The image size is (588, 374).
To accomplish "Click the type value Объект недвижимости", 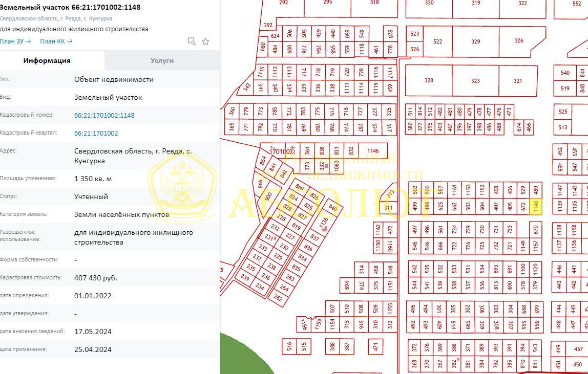I will pyautogui.click(x=114, y=79).
